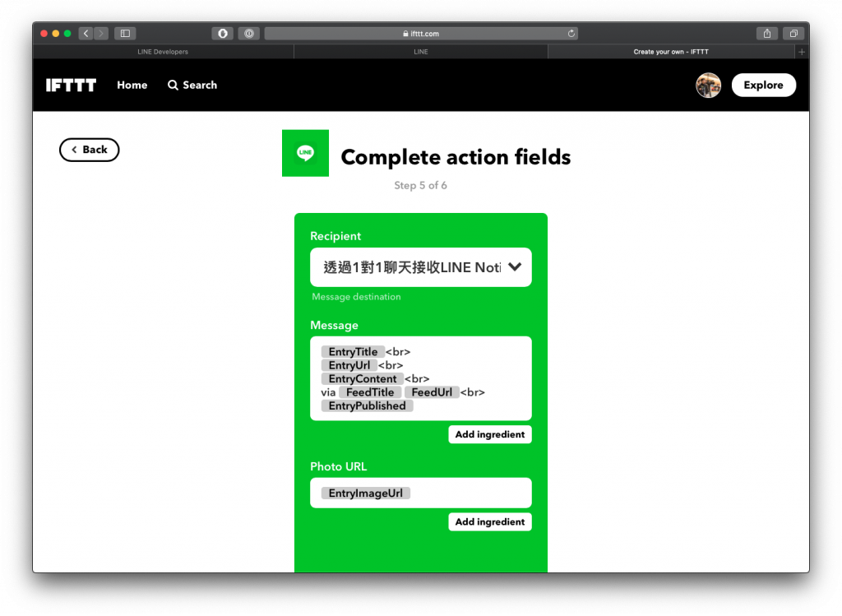Click the 'Step 5 of 6' text
This screenshot has height=616, width=842.
[420, 185]
